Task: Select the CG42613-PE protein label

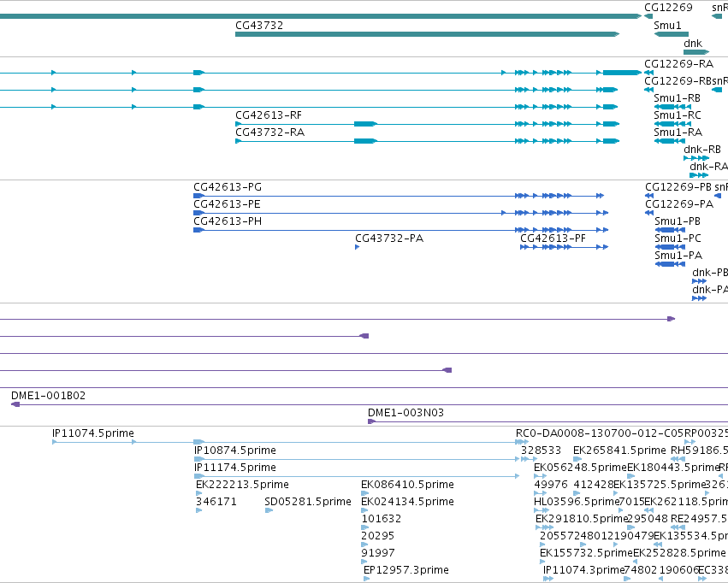Action: pyautogui.click(x=227, y=204)
